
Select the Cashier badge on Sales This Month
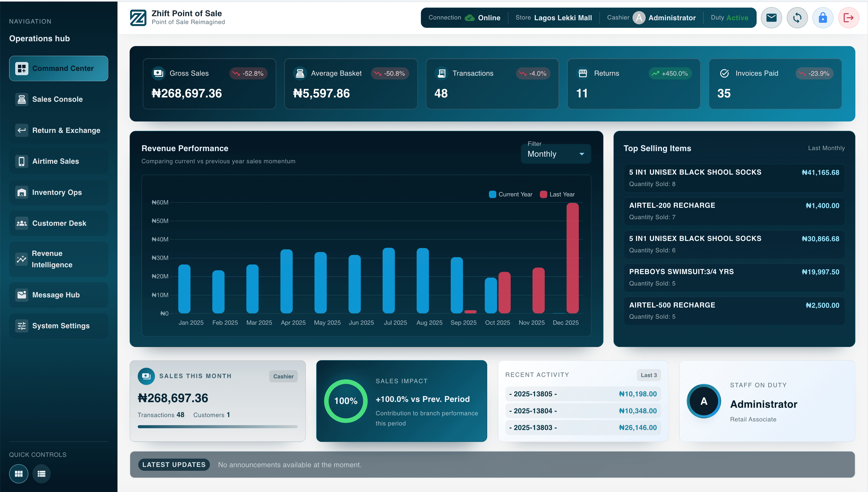tap(283, 376)
